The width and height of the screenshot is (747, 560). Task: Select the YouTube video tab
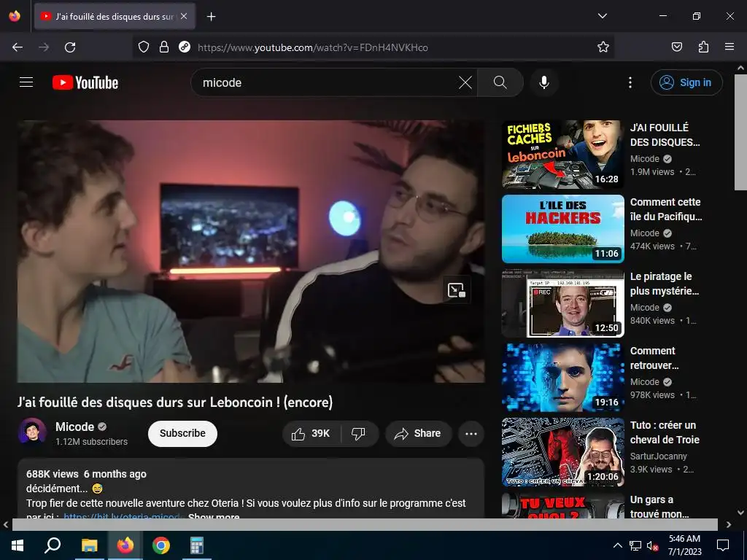click(x=115, y=16)
